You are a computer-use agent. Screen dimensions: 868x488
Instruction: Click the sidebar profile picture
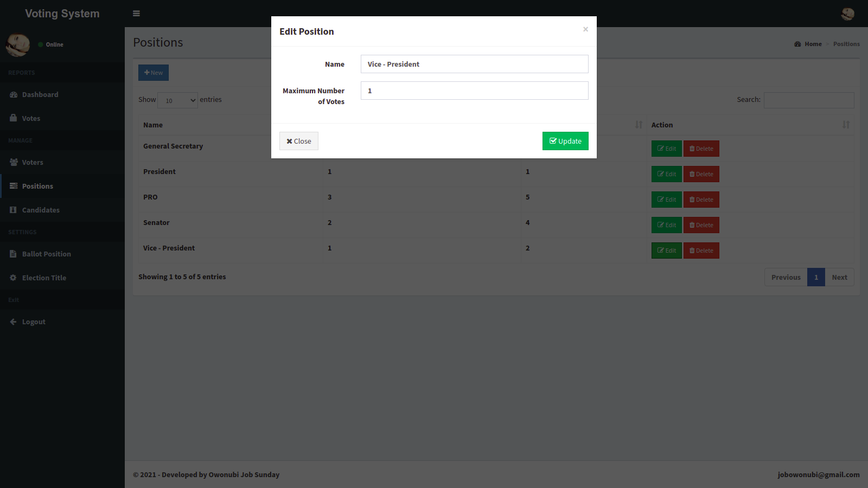tap(18, 44)
